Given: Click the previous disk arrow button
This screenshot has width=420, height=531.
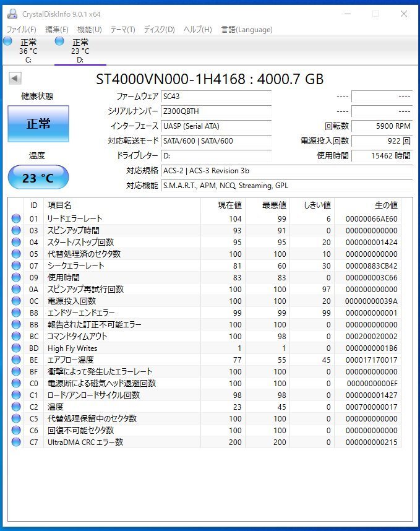Looking at the screenshot, I should 15,78.
